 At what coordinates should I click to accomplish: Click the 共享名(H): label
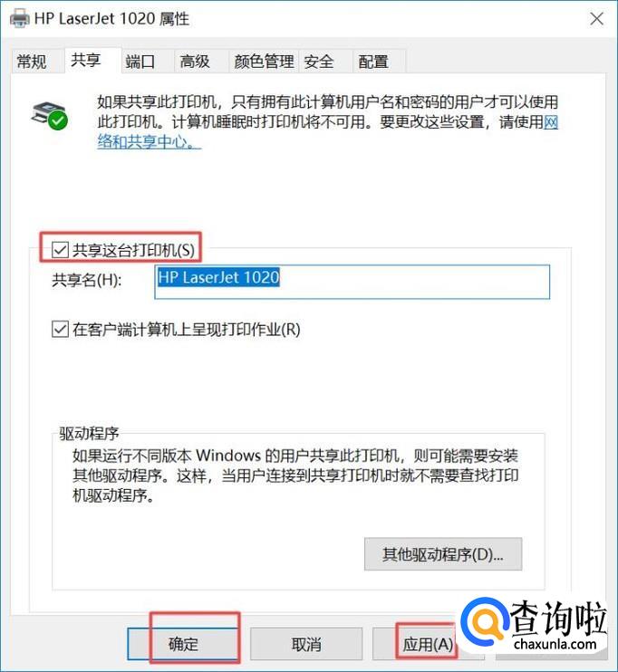pos(87,280)
